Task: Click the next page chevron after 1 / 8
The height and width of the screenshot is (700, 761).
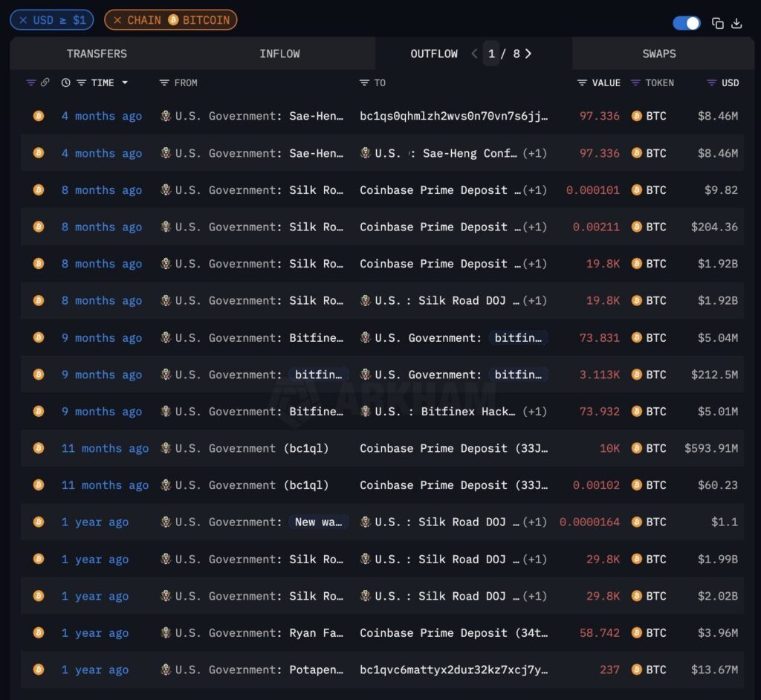Action: (x=529, y=54)
